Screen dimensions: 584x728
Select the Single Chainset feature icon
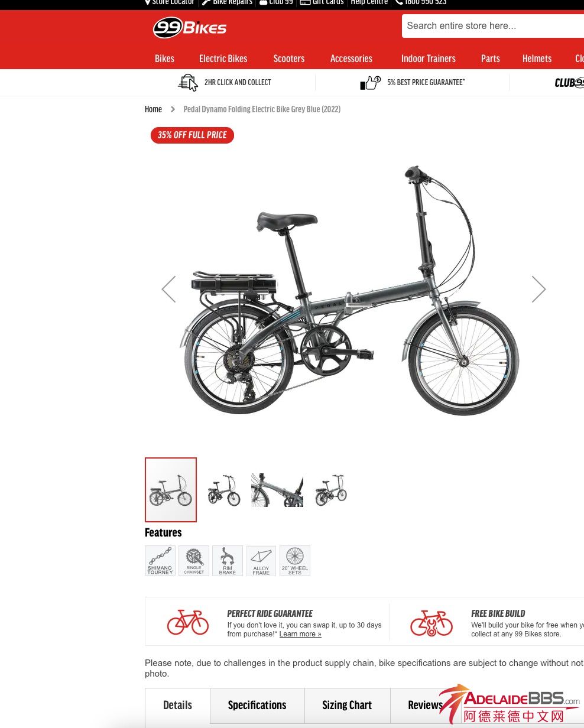coord(194,561)
